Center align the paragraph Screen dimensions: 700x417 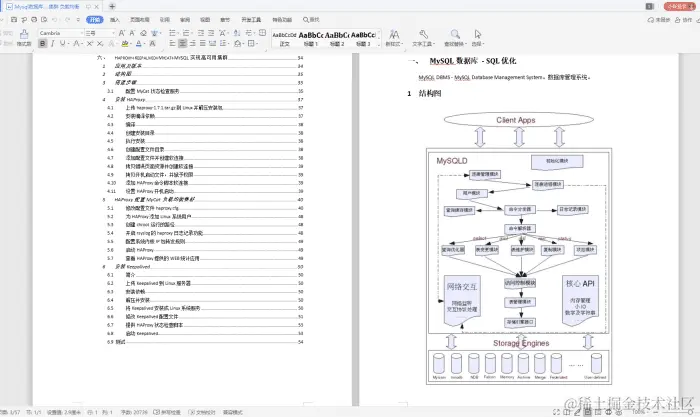point(182,43)
